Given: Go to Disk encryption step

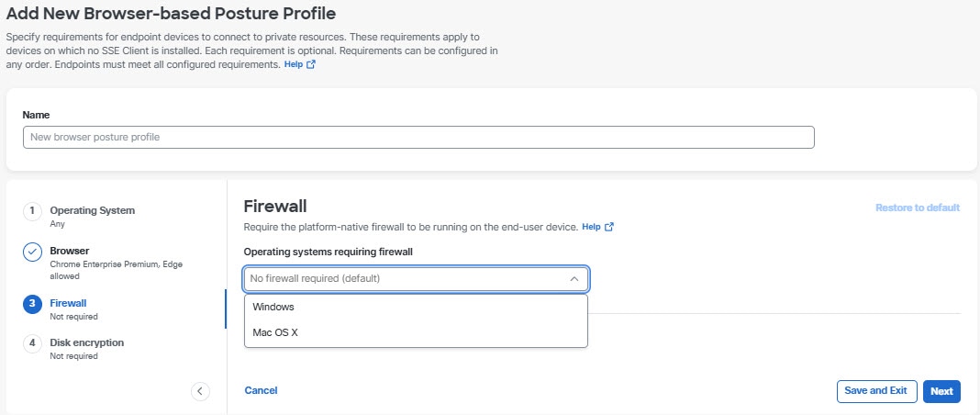Looking at the screenshot, I should [x=87, y=342].
